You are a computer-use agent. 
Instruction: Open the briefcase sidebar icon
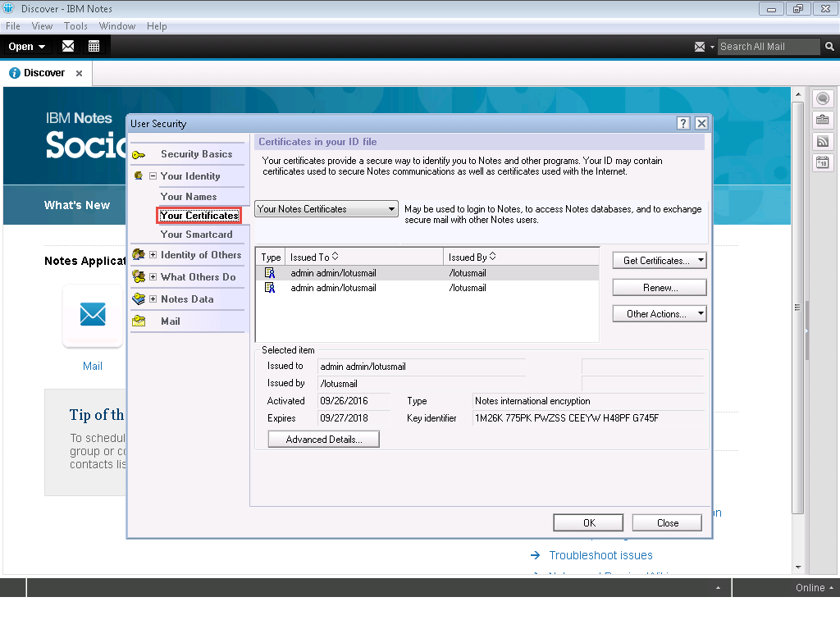click(x=823, y=120)
